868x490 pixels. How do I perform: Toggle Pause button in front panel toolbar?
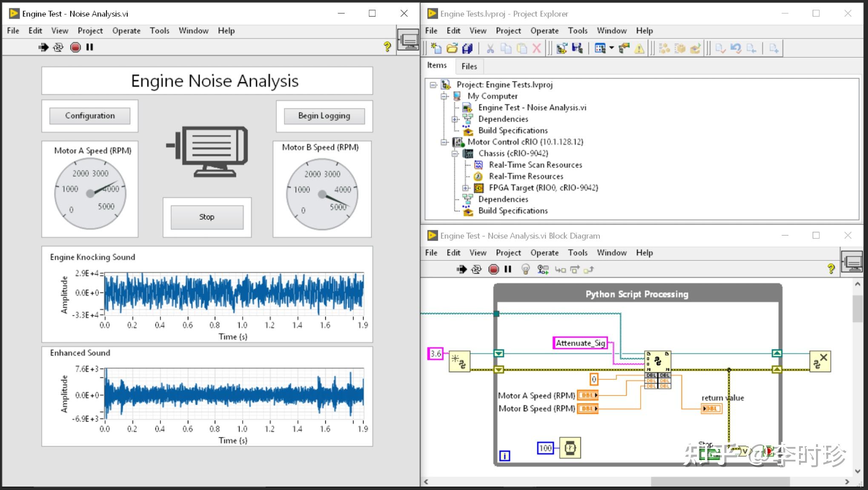89,47
